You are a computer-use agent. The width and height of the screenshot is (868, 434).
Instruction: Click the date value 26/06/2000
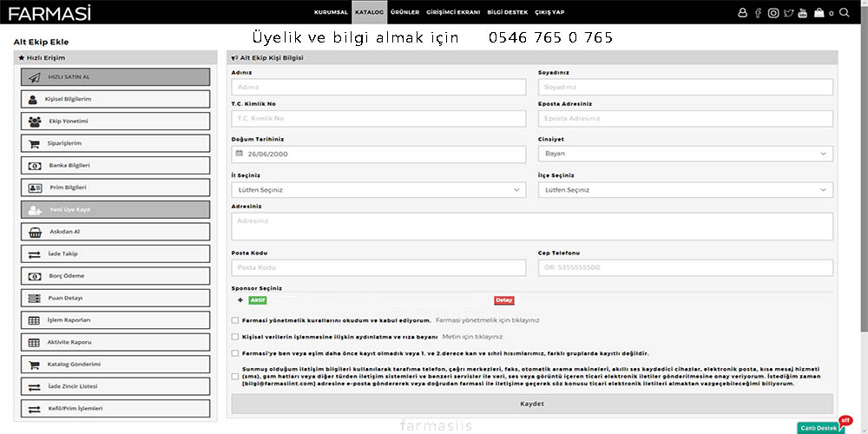(268, 155)
